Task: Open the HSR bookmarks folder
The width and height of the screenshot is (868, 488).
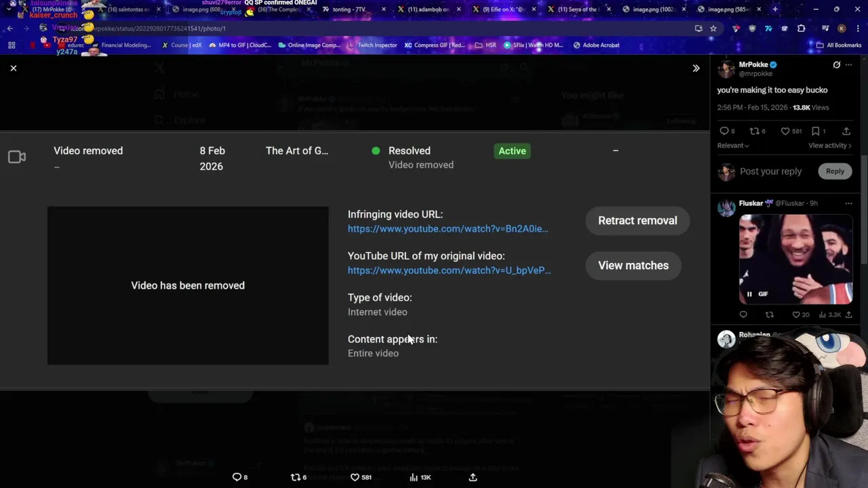Action: (486, 45)
